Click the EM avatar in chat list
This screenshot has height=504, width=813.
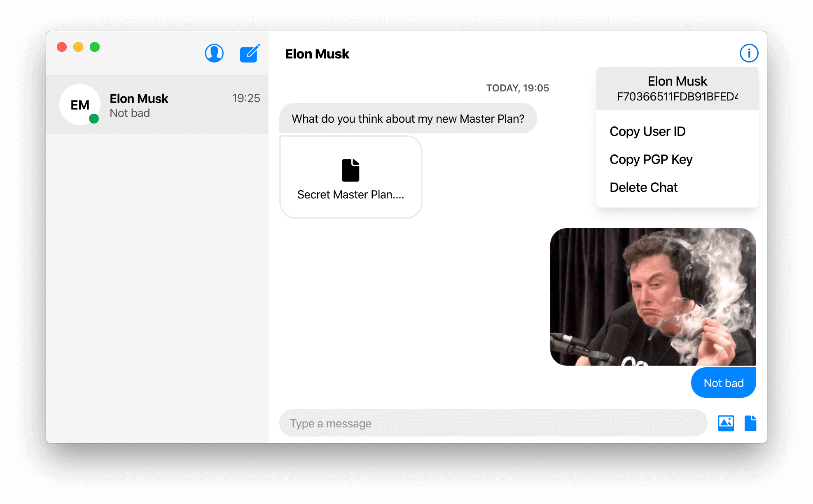coord(80,105)
